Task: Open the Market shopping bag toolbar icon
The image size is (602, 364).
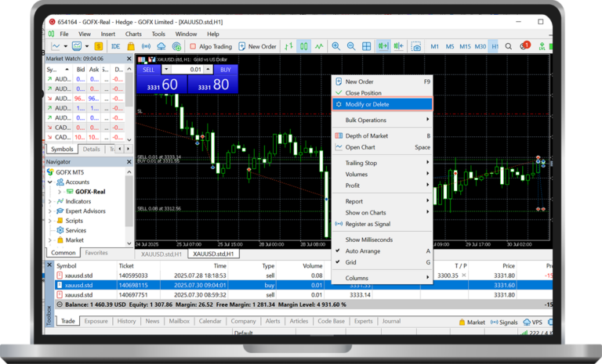Action: pos(131,46)
